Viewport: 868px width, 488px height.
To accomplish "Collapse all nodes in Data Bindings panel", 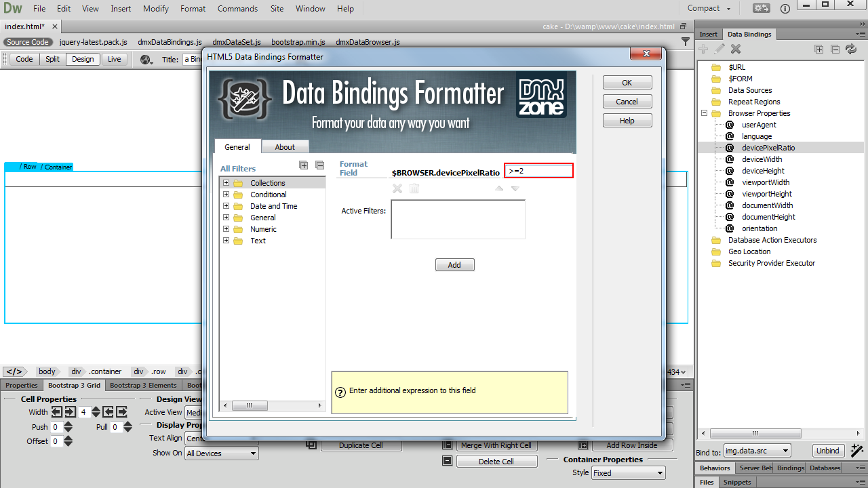I will [x=835, y=49].
